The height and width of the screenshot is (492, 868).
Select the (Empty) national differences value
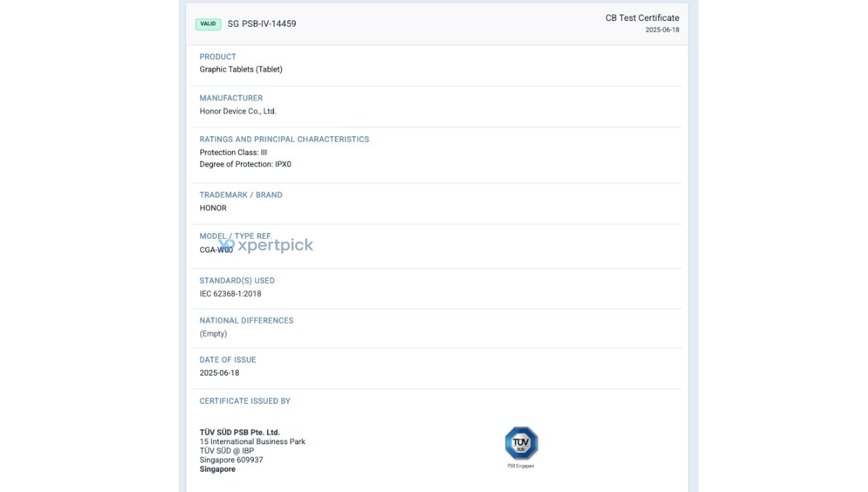(213, 334)
